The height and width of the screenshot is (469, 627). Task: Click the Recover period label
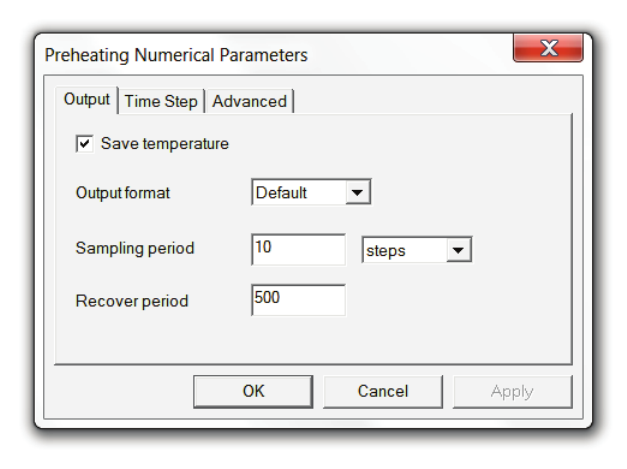[x=132, y=300]
